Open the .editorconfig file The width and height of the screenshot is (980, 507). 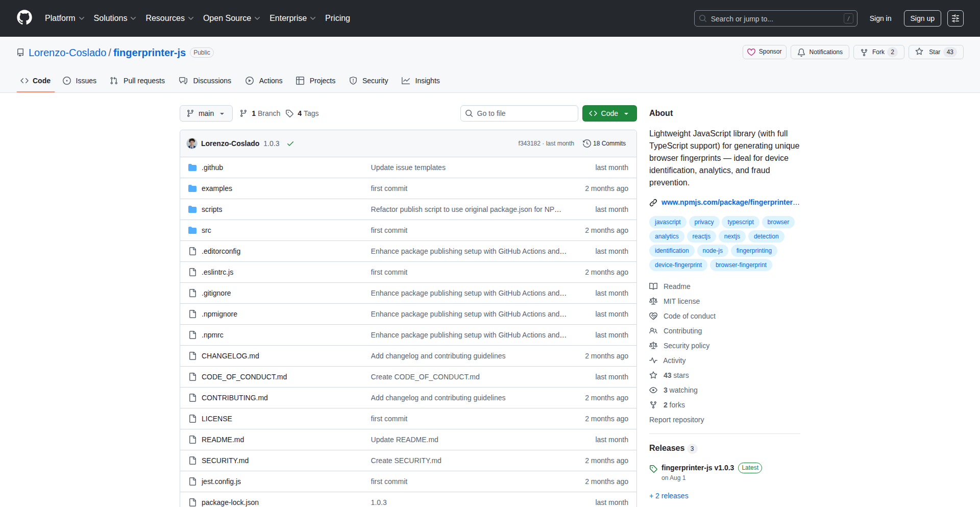click(221, 251)
